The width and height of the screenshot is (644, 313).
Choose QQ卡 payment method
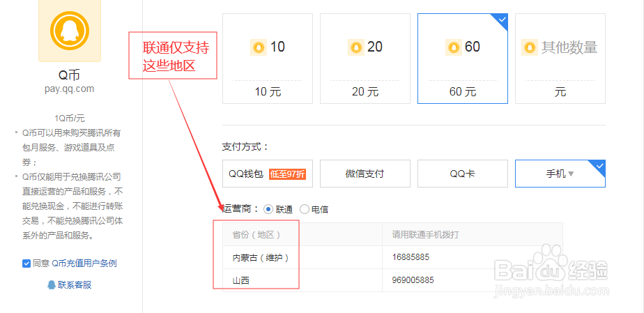point(463,174)
